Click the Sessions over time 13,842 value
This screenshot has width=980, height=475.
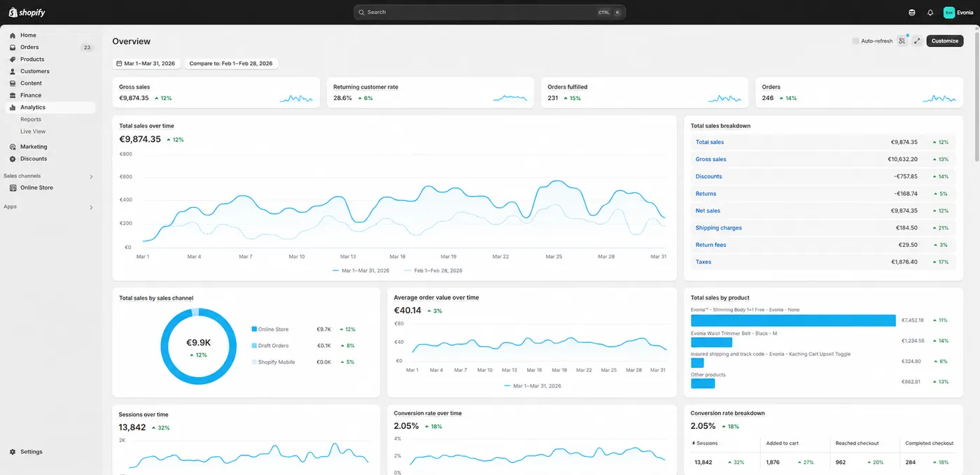(132, 427)
